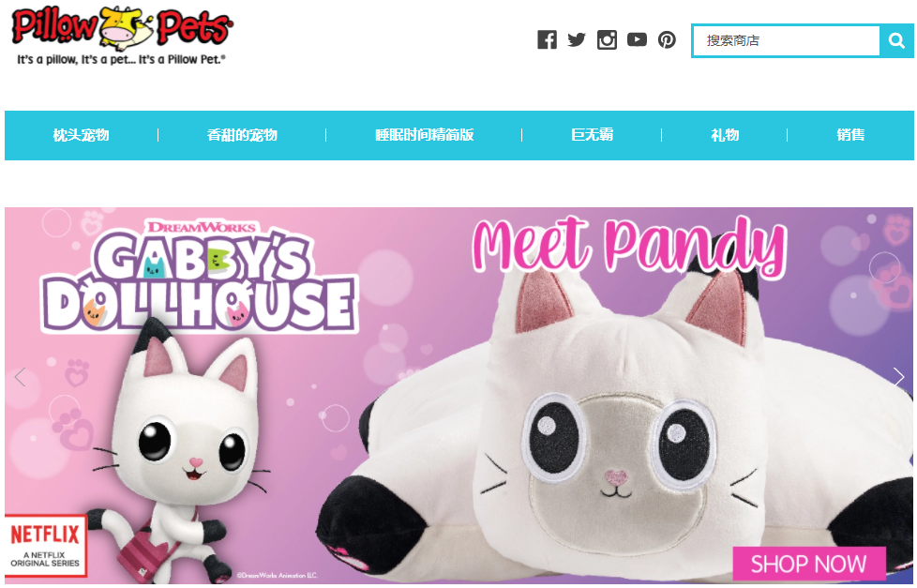Open the Facebook social icon
The image size is (917, 588).
547,39
